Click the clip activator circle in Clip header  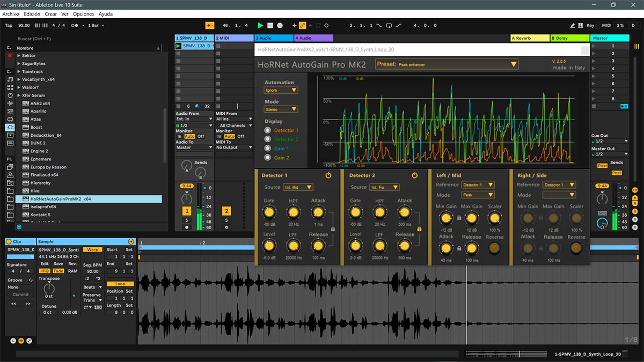pyautogui.click(x=9, y=241)
